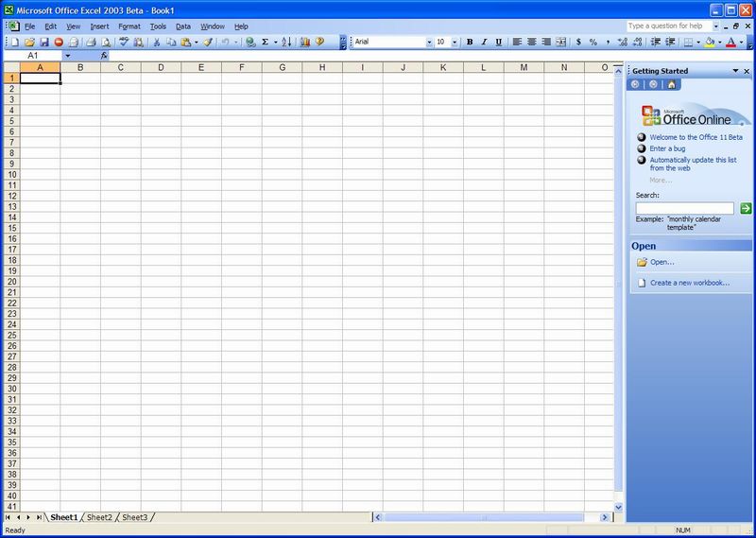Create a new blank workbook from toolbar
Viewport: 756px width, 538px height.
coord(15,42)
